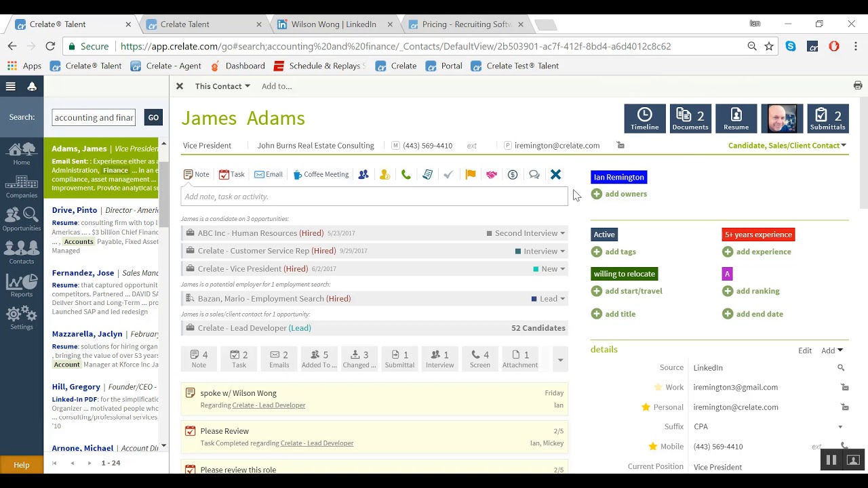The width and height of the screenshot is (868, 488).
Task: Filter activities by Task
Action: 239,359
